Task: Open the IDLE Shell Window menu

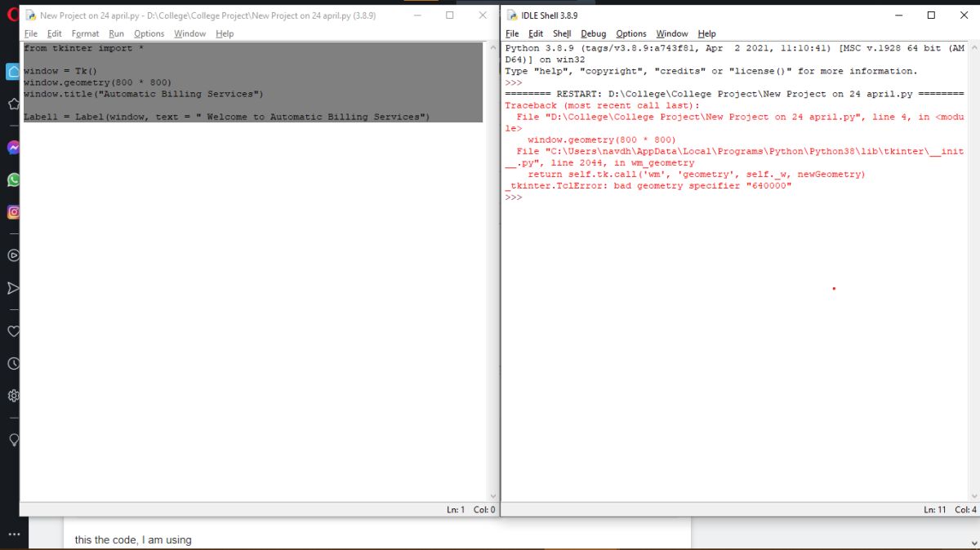Action: click(672, 33)
